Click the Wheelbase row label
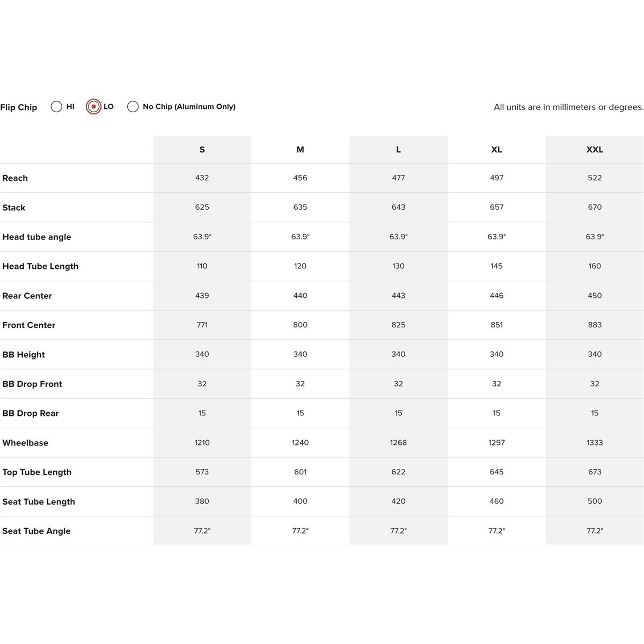 [x=25, y=443]
